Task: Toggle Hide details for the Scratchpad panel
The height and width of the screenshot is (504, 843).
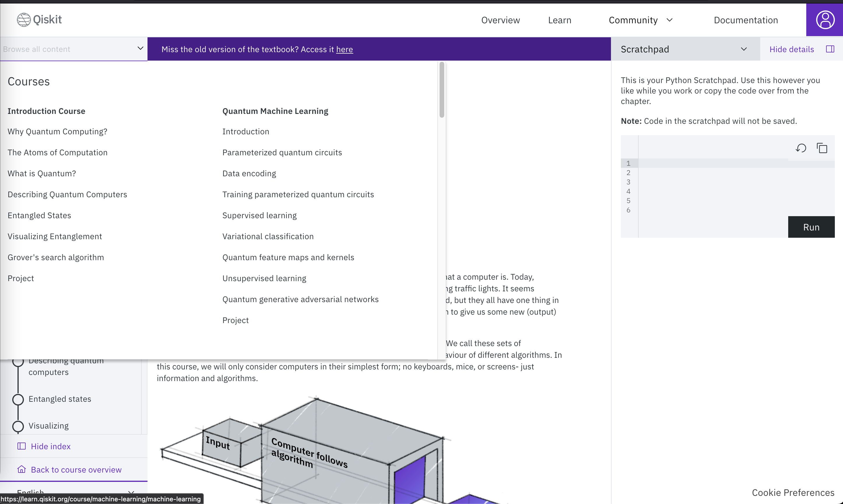Action: click(x=792, y=49)
